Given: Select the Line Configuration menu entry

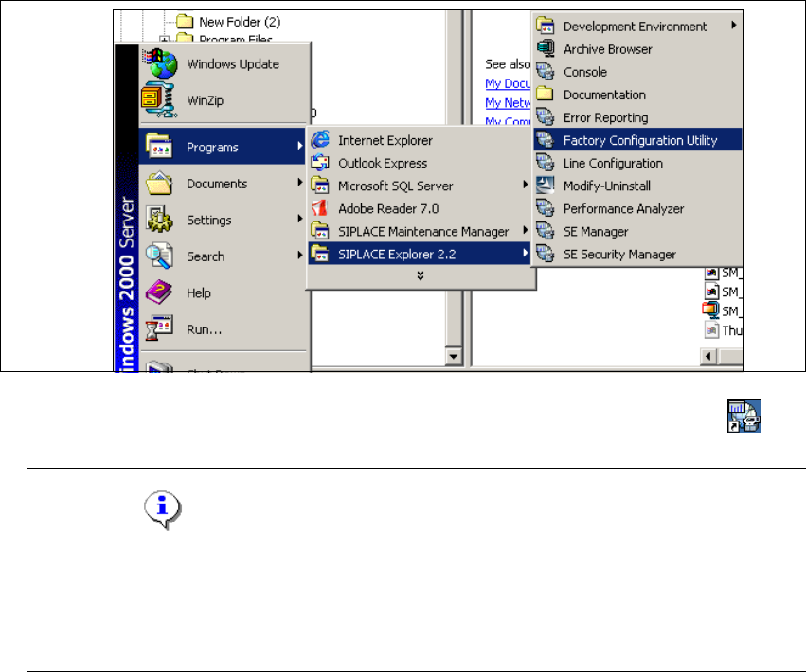Looking at the screenshot, I should click(x=638, y=163).
